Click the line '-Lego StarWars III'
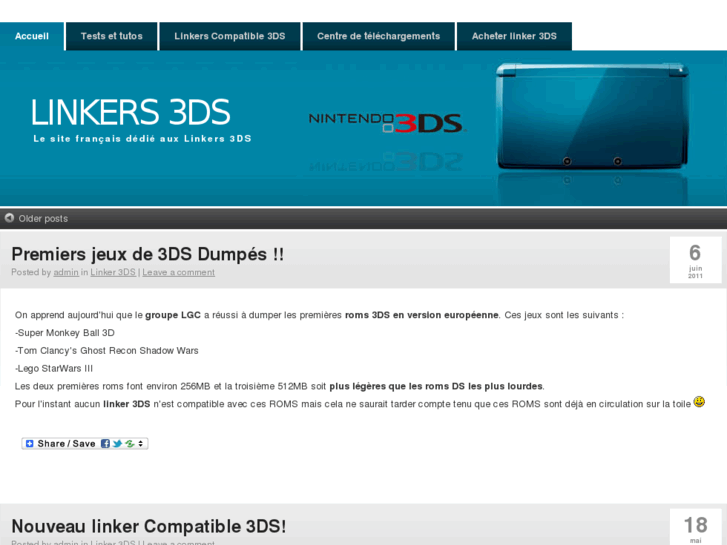The image size is (727, 545). pos(54,369)
